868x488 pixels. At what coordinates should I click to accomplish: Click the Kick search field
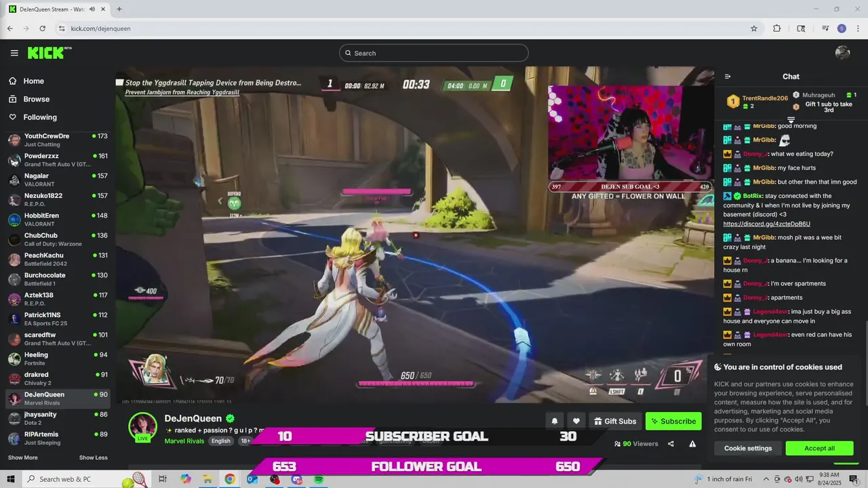pos(434,53)
